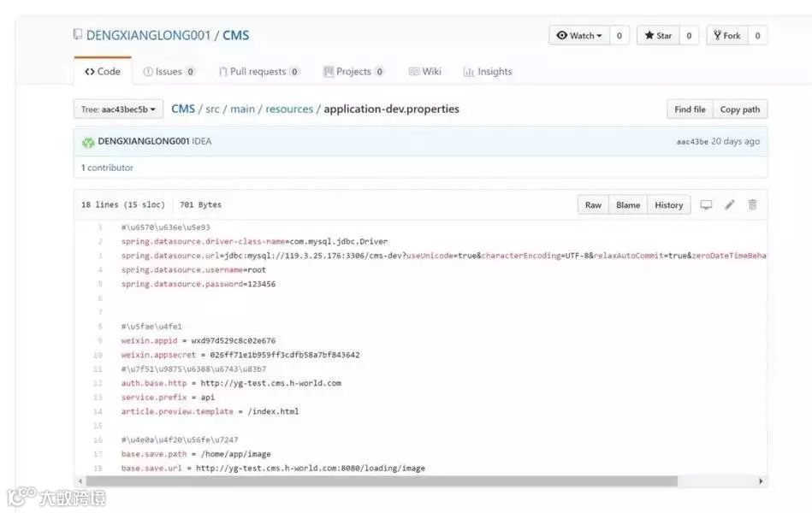
Task: Open the Insights tab
Action: [488, 72]
